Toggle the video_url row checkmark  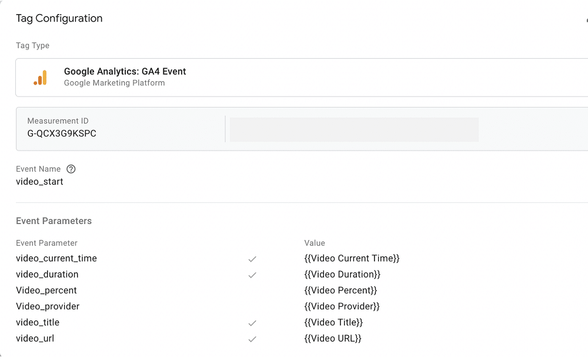pyautogui.click(x=252, y=339)
